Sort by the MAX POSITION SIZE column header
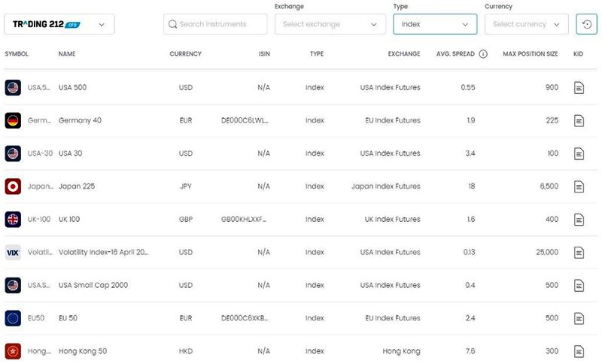This screenshot has width=602, height=364. point(531,54)
